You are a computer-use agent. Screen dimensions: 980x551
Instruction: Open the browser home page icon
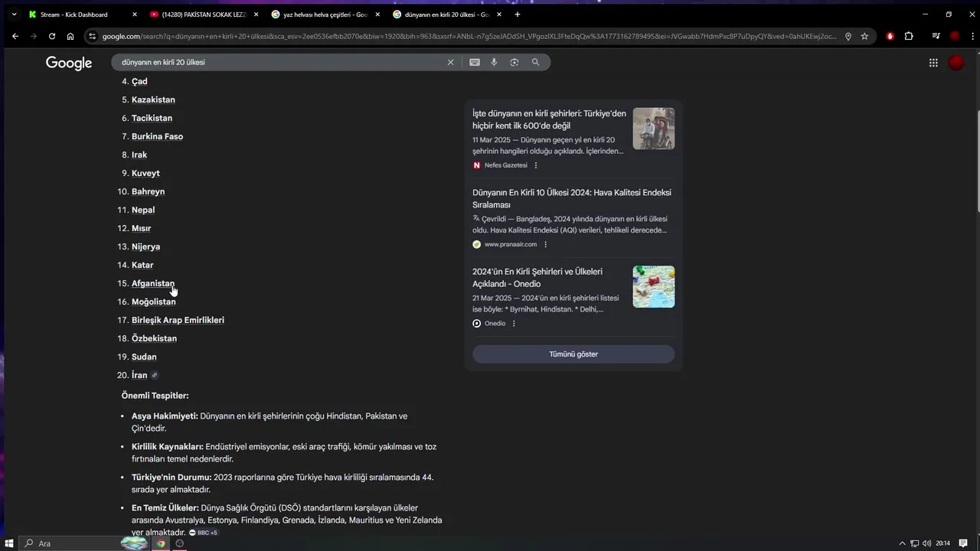pos(70,36)
